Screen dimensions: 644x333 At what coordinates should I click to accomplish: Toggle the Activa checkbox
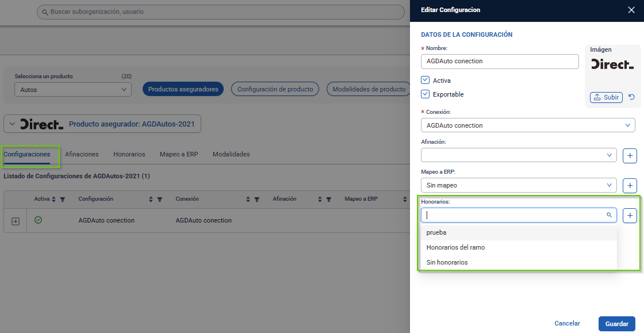click(x=425, y=80)
